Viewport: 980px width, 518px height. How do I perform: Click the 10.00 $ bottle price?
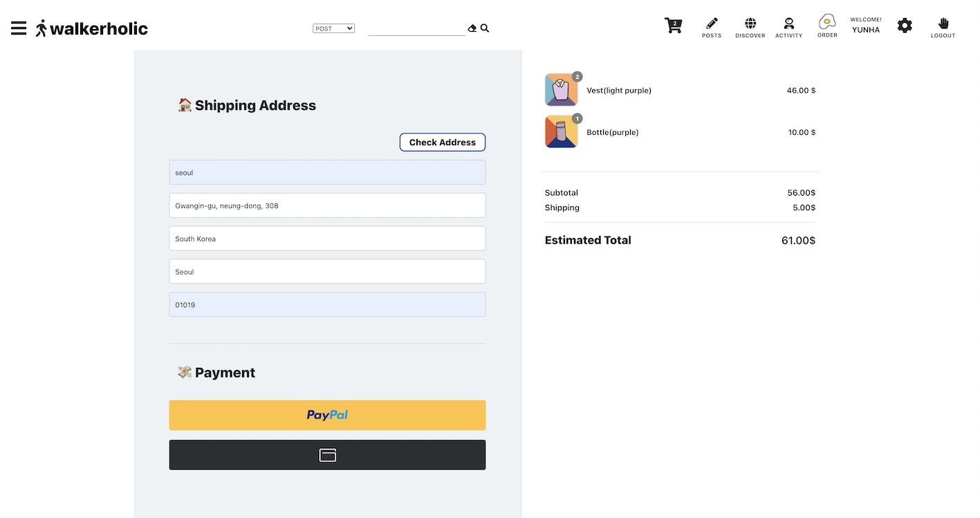pos(802,132)
